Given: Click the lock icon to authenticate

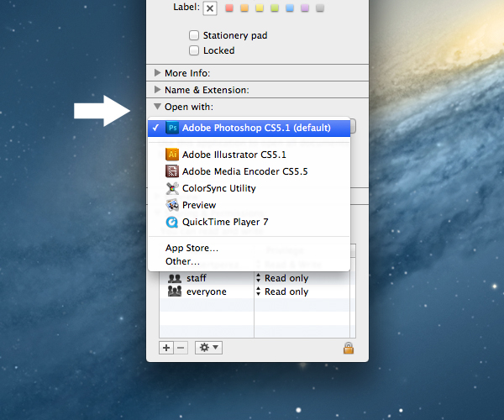Looking at the screenshot, I should tap(349, 348).
